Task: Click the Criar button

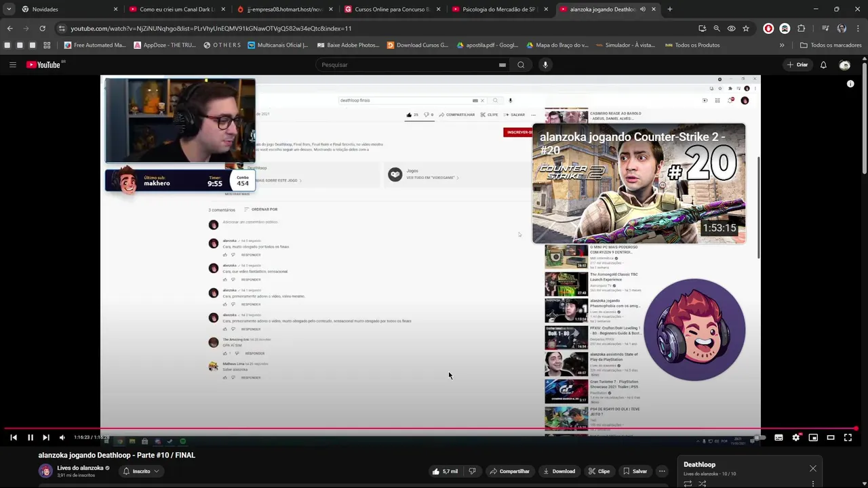Action: (x=797, y=64)
